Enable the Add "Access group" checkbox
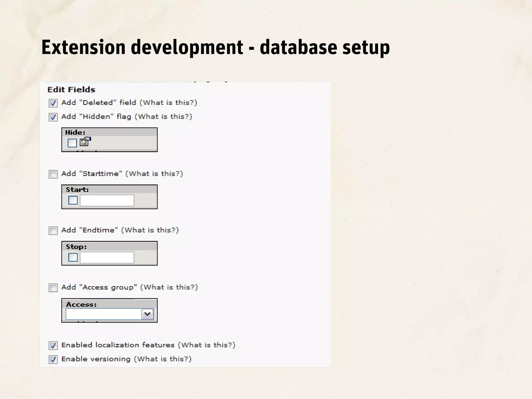 (x=53, y=288)
